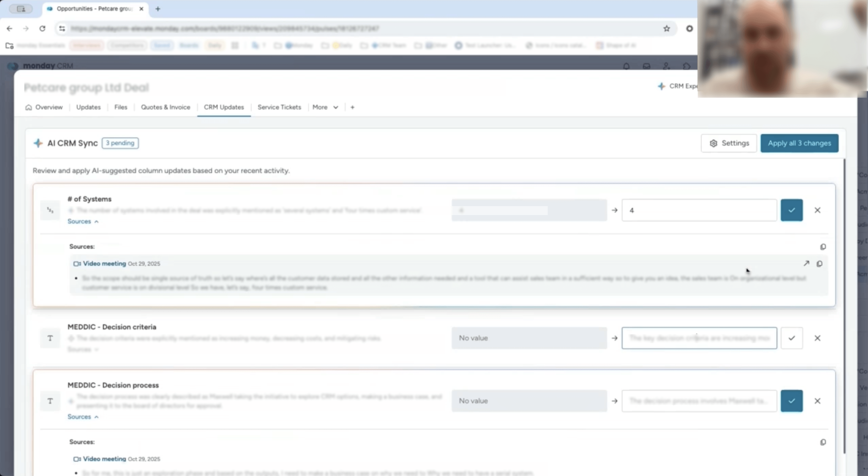Dismiss the # of Systems suggestion
This screenshot has height=476, width=868.
tap(817, 210)
